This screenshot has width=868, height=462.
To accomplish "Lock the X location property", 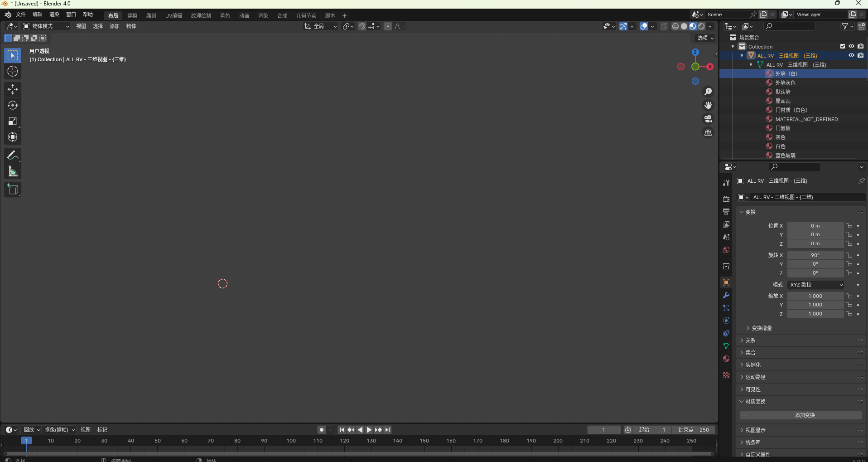I will (849, 226).
